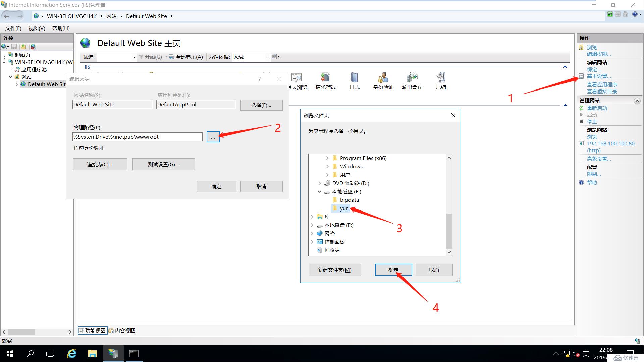Click the help icon in the address bar

tap(635, 14)
